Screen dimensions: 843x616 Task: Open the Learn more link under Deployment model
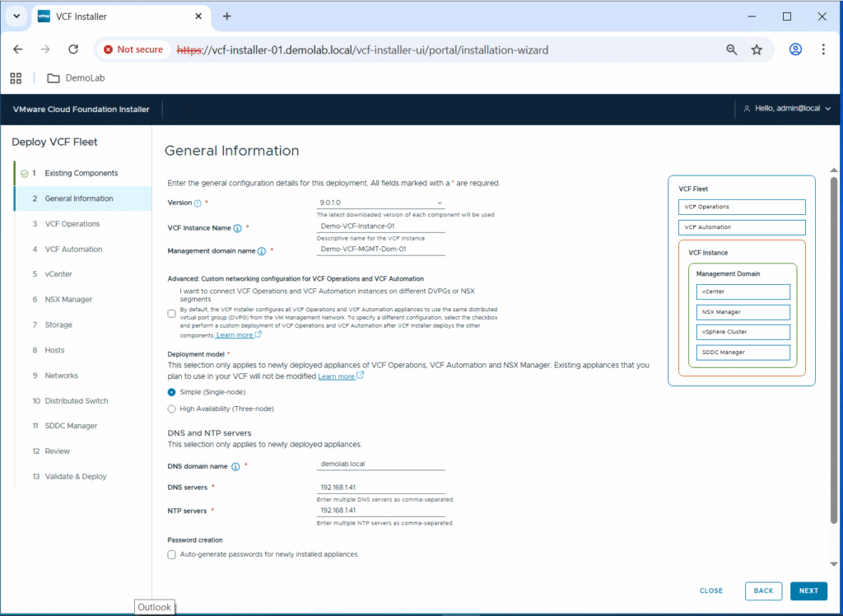(337, 376)
